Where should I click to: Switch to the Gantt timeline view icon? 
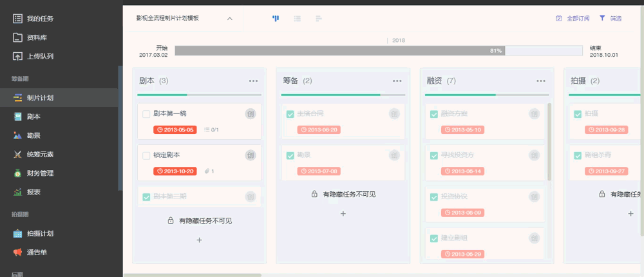click(319, 19)
